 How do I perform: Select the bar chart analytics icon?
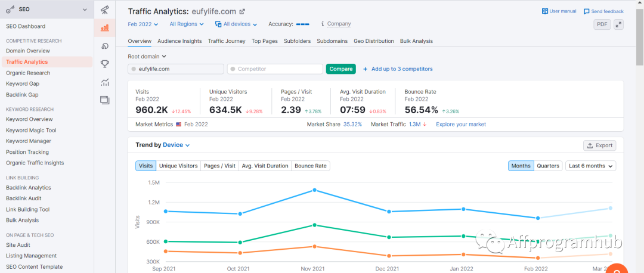tap(105, 27)
